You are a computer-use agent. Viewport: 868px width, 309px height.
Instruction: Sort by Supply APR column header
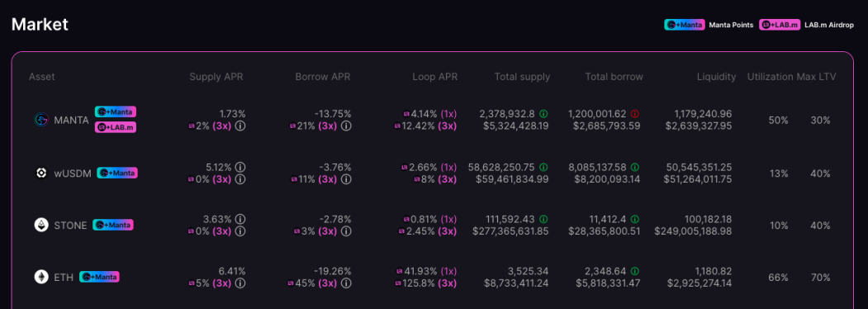216,77
